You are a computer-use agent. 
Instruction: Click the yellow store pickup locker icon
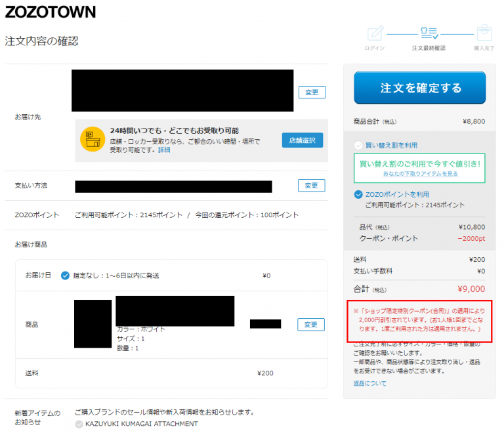coord(93,139)
